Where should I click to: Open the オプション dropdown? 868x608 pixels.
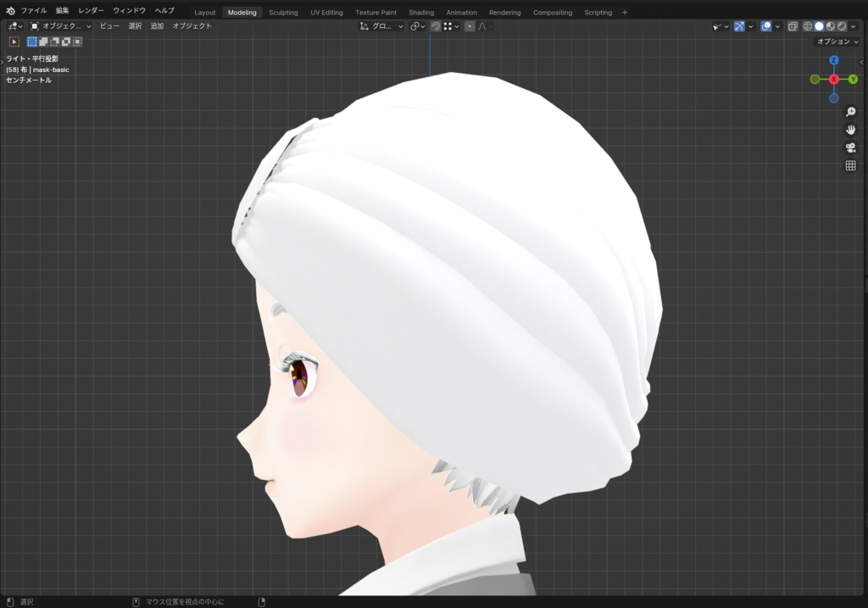point(837,42)
